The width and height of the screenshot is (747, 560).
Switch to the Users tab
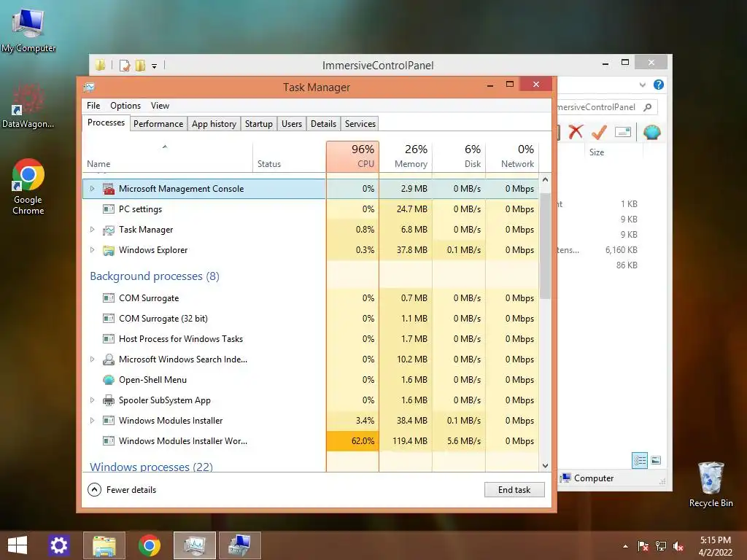(x=292, y=124)
